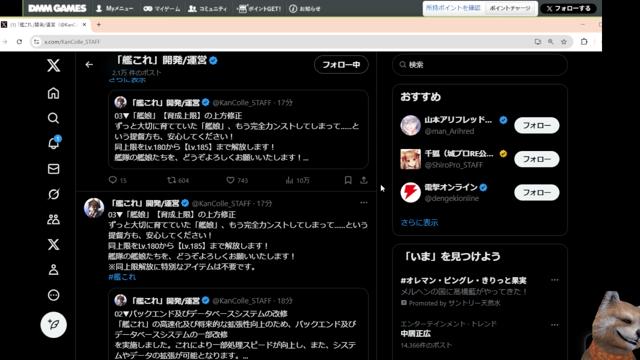Go back with the left arrow
This screenshot has width=640, height=360.
(89, 64)
